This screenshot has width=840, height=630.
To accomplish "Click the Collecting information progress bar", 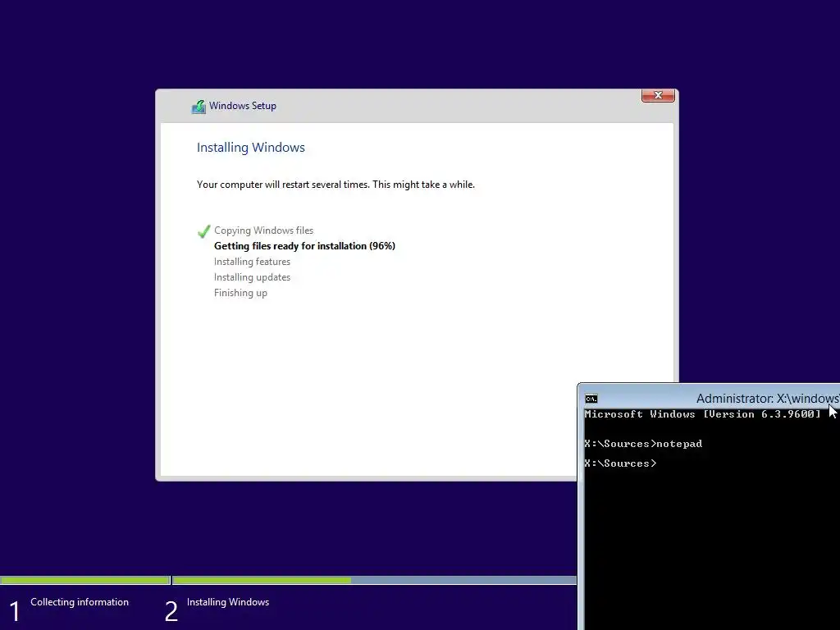I will pyautogui.click(x=84, y=580).
